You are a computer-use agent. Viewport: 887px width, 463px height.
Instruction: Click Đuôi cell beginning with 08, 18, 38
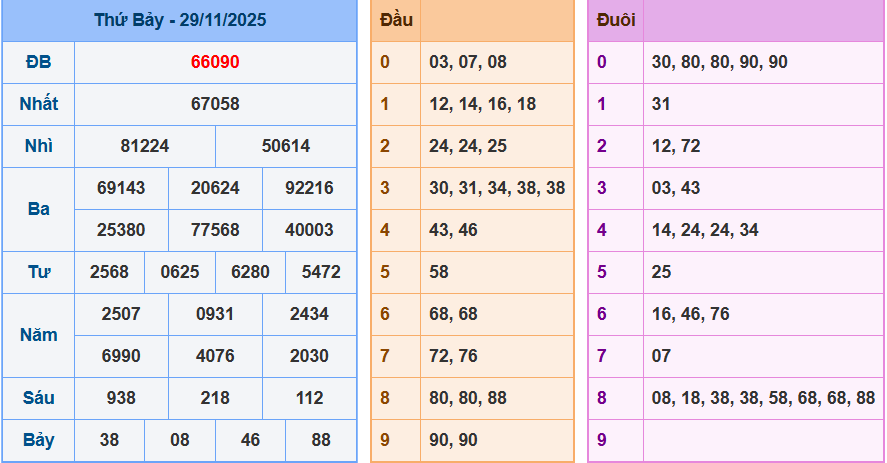[763, 398]
